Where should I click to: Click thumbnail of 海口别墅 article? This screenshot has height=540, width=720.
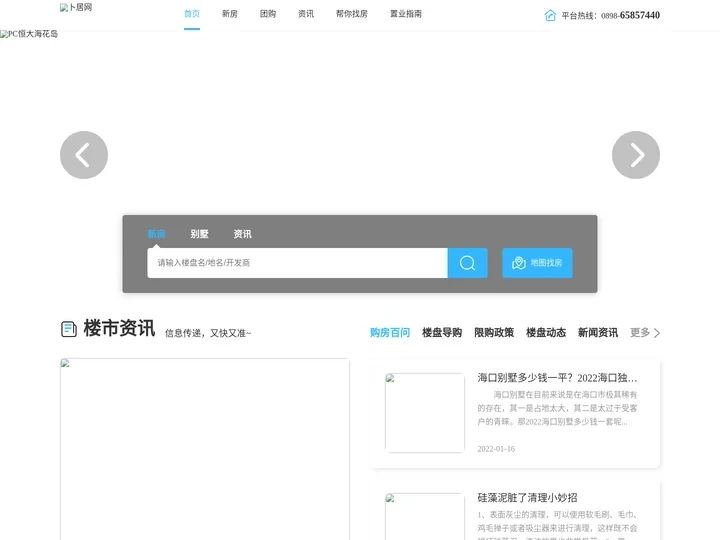[425, 413]
